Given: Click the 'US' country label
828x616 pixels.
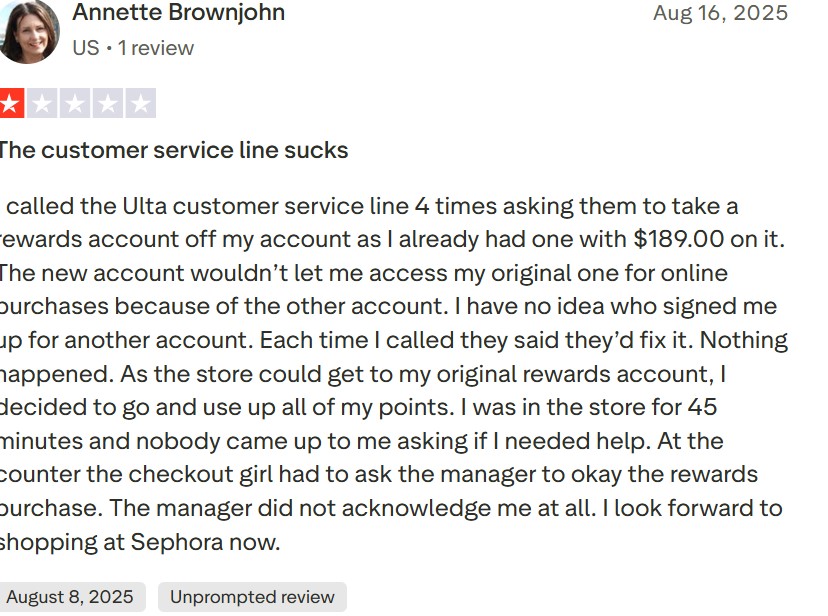Looking at the screenshot, I should tap(85, 48).
